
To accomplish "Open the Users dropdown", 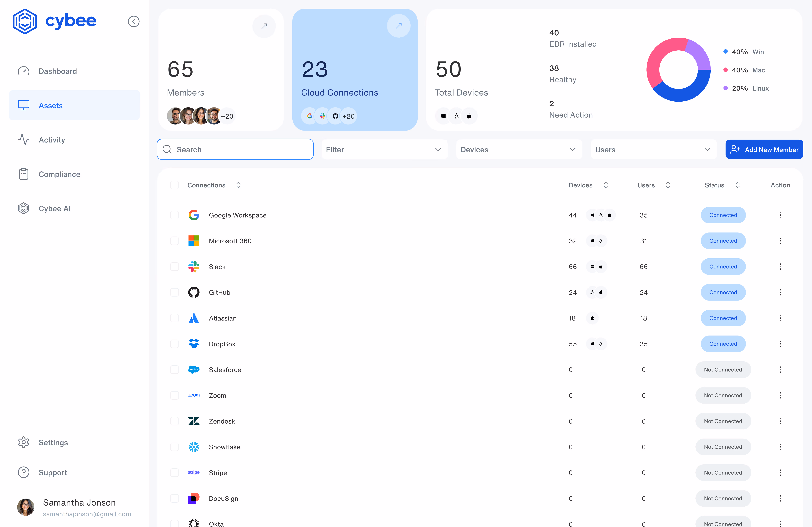I will [x=653, y=149].
